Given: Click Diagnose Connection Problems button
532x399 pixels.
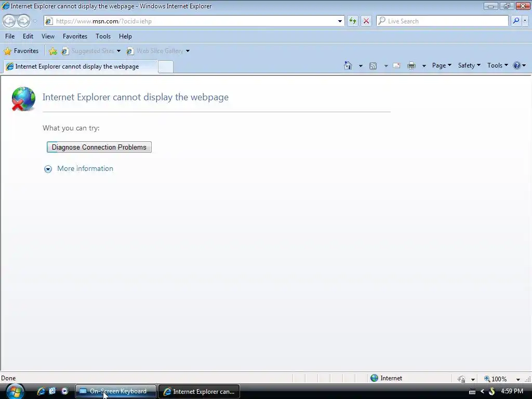Looking at the screenshot, I should point(99,147).
